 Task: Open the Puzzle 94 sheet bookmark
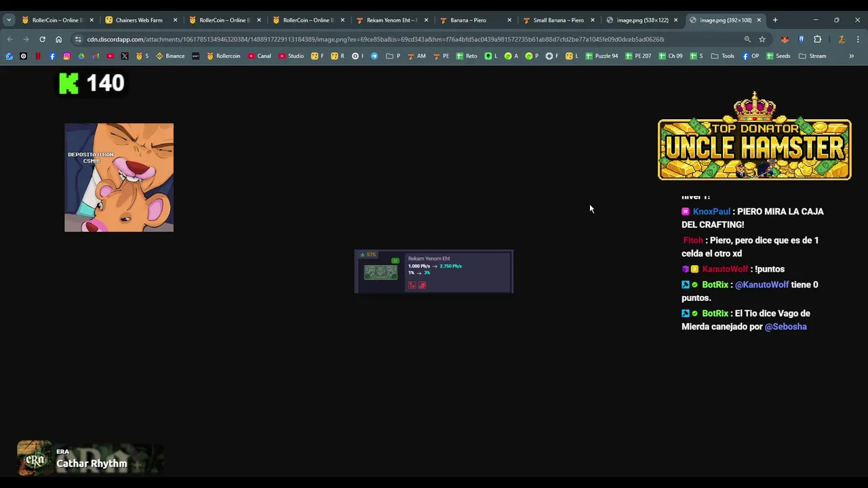point(601,56)
